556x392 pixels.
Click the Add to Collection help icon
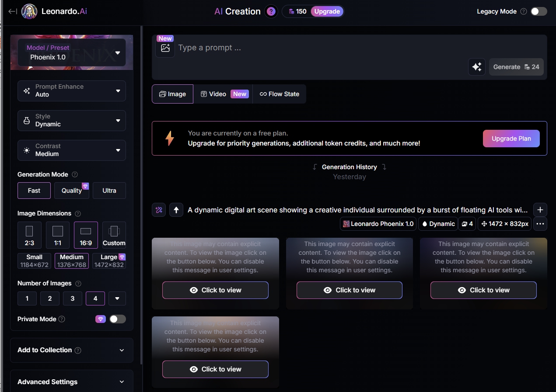(78, 350)
